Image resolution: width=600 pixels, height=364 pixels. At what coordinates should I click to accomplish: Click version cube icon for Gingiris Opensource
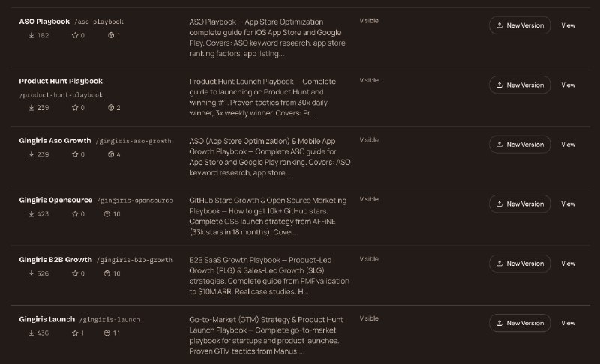[107, 214]
